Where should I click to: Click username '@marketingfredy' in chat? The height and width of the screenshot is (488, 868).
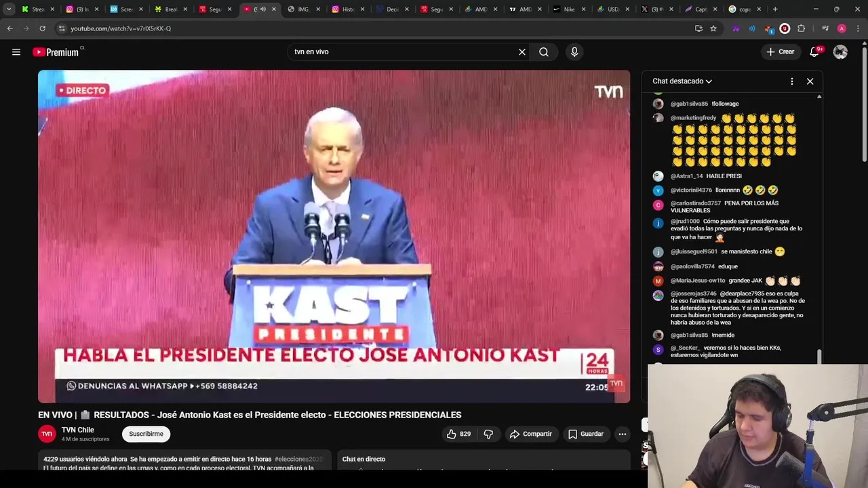(x=693, y=118)
